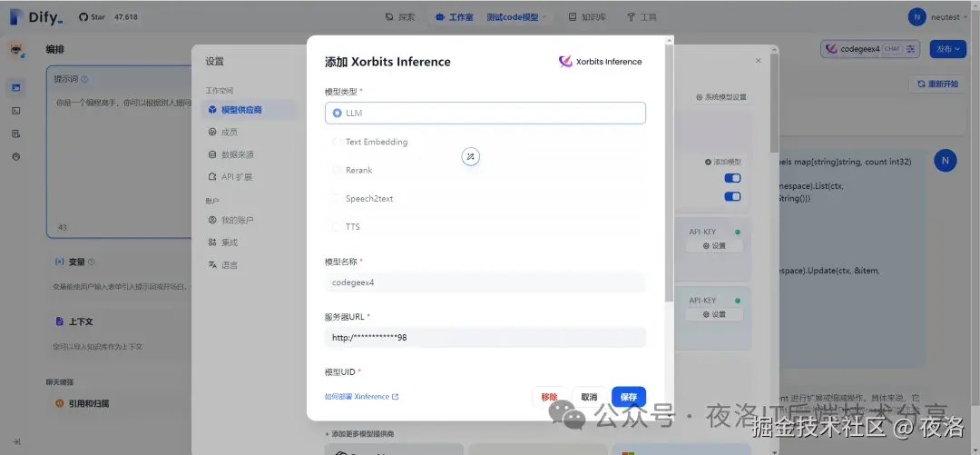Screen dimensions: 980x455
Task: Open the orchestrate panel icon in left sidebar
Action: (x=16, y=87)
